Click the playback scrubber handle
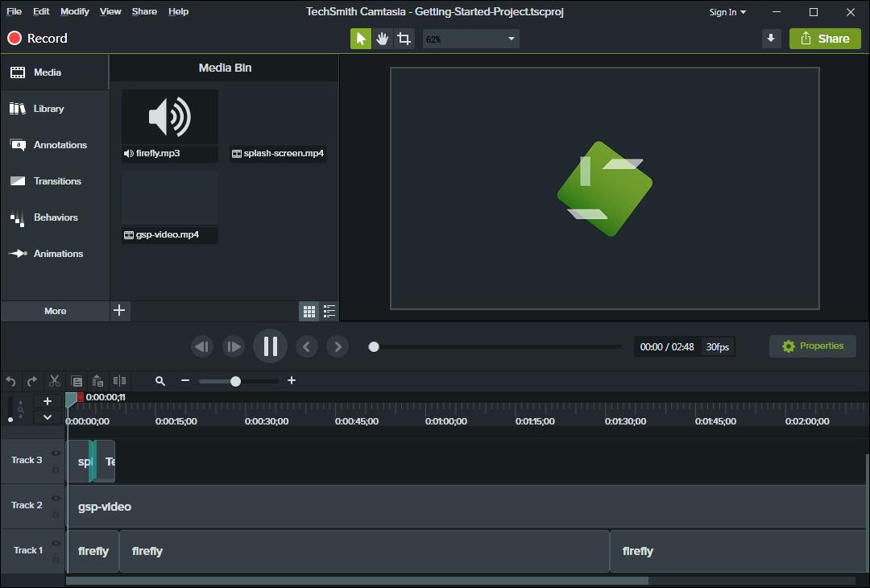 tap(374, 346)
